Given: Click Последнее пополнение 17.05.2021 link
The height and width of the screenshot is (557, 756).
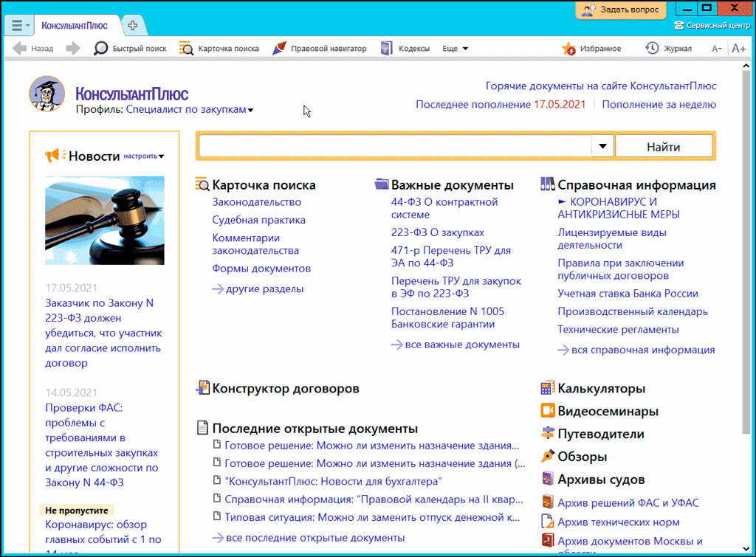Looking at the screenshot, I should point(501,104).
